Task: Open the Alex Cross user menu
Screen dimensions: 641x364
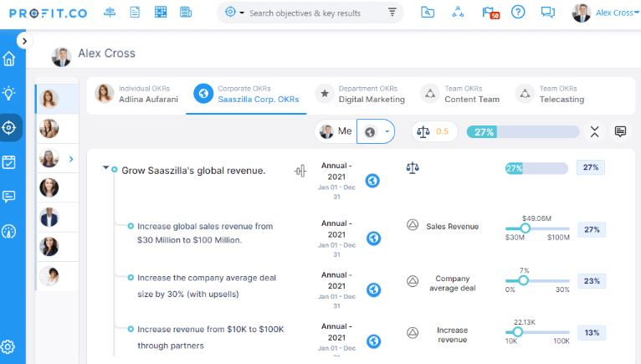Action: coord(605,13)
